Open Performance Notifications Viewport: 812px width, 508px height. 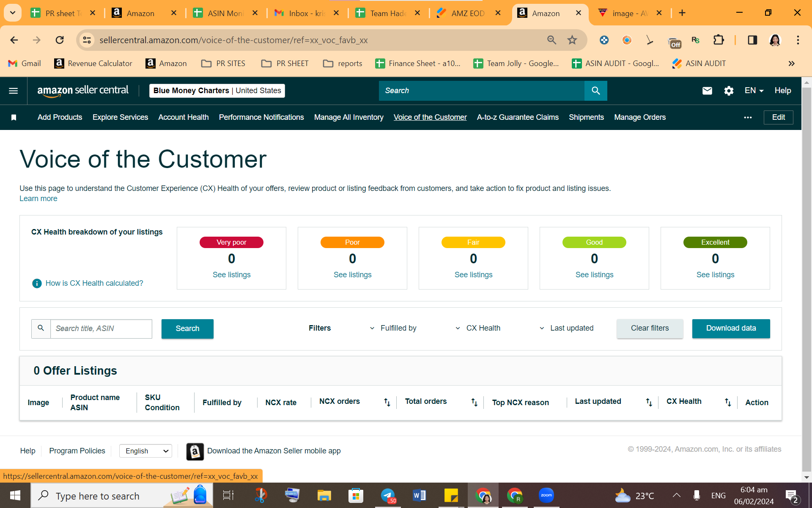coord(261,117)
